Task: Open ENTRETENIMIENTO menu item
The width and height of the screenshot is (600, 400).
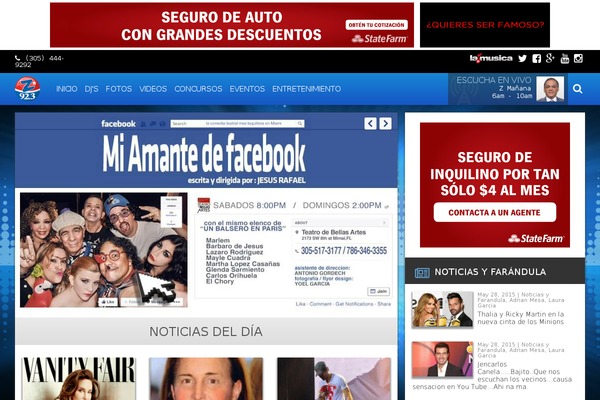Action: tap(307, 89)
